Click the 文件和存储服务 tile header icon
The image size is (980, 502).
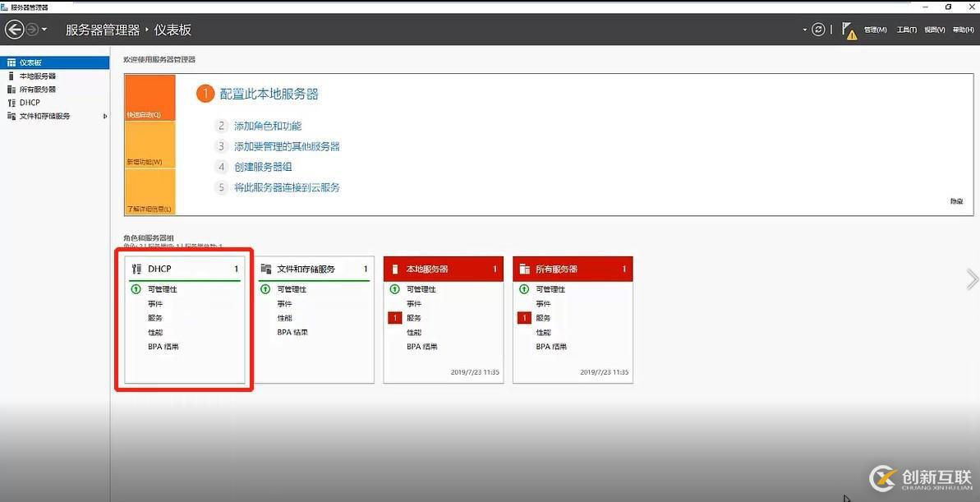pyautogui.click(x=265, y=269)
